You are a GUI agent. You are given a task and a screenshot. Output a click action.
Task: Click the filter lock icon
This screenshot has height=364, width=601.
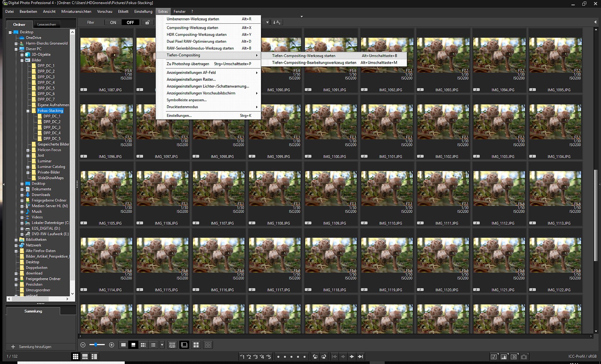click(x=148, y=23)
